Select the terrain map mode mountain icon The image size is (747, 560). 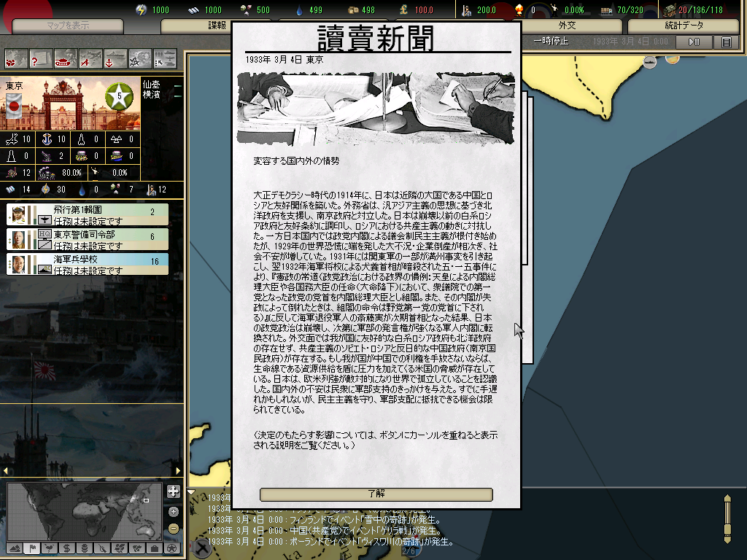15,548
